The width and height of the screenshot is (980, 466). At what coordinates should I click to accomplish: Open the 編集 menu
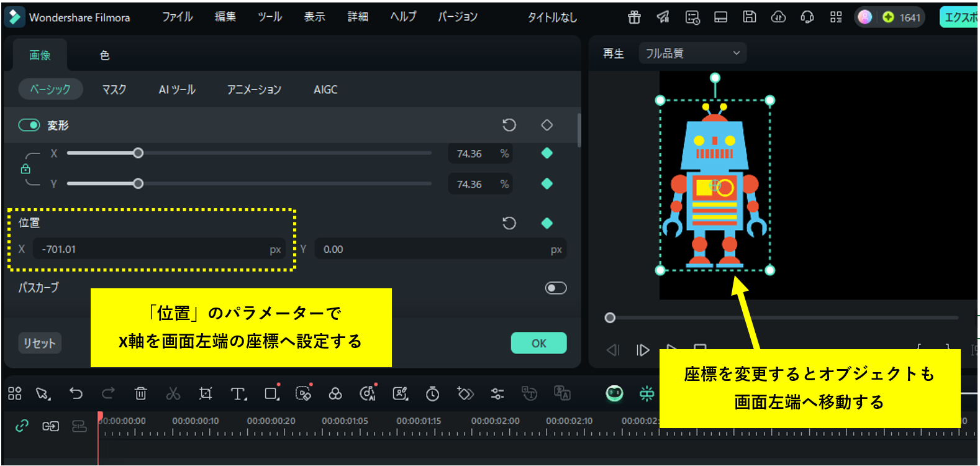point(225,17)
